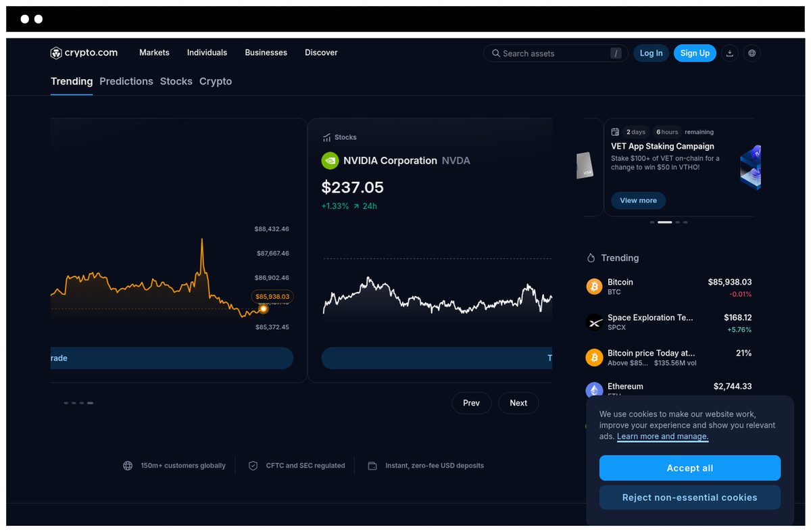Open the Businesses menu
This screenshot has width=811, height=532.
266,53
